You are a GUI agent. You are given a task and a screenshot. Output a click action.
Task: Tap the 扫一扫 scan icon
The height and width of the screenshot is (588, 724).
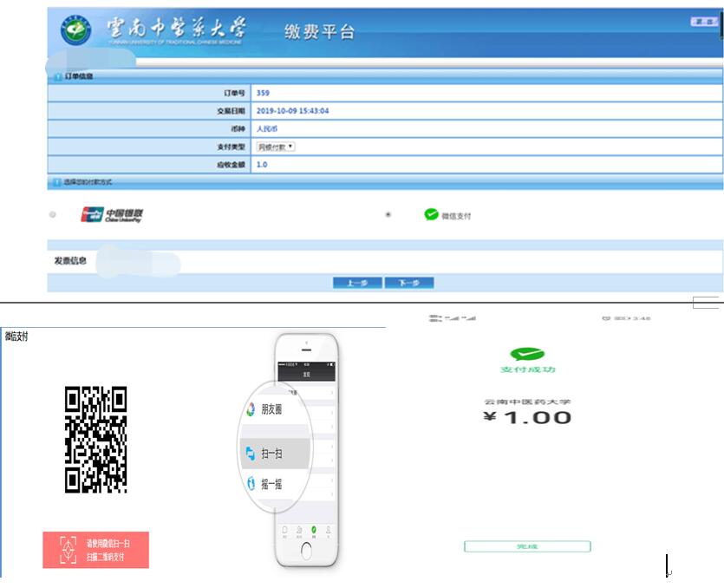coord(250,454)
